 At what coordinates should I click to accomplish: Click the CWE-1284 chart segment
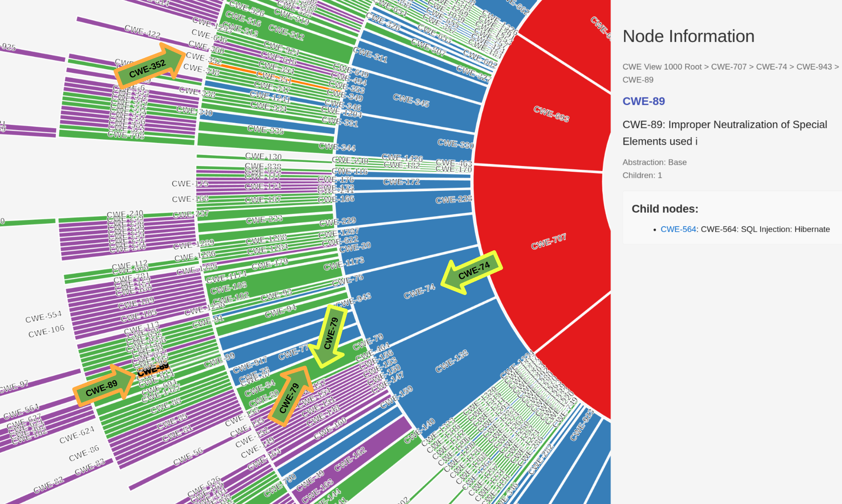point(268,250)
